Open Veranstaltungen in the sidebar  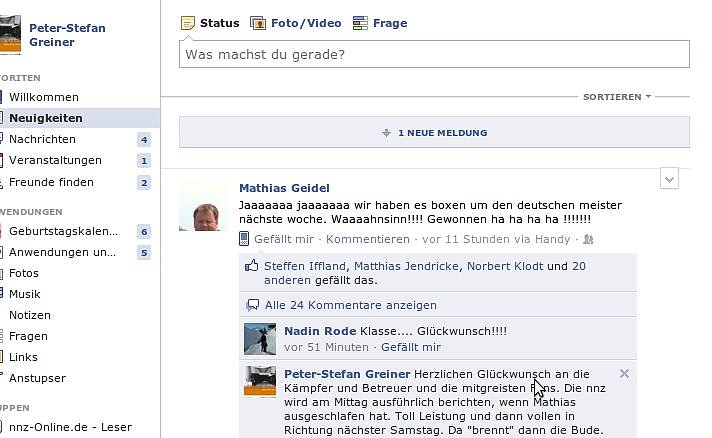(x=55, y=160)
